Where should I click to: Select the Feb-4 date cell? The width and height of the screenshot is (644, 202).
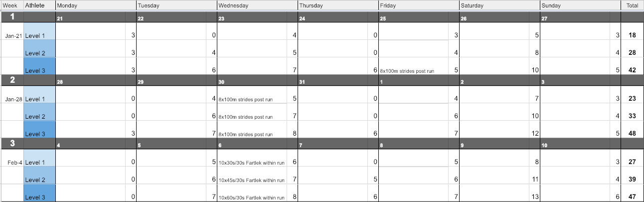14,163
